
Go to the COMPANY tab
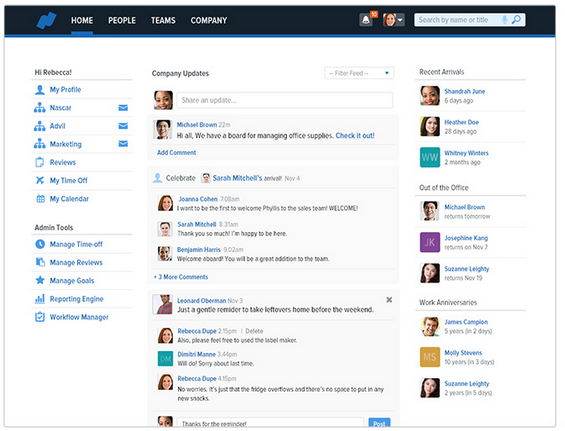(x=209, y=20)
